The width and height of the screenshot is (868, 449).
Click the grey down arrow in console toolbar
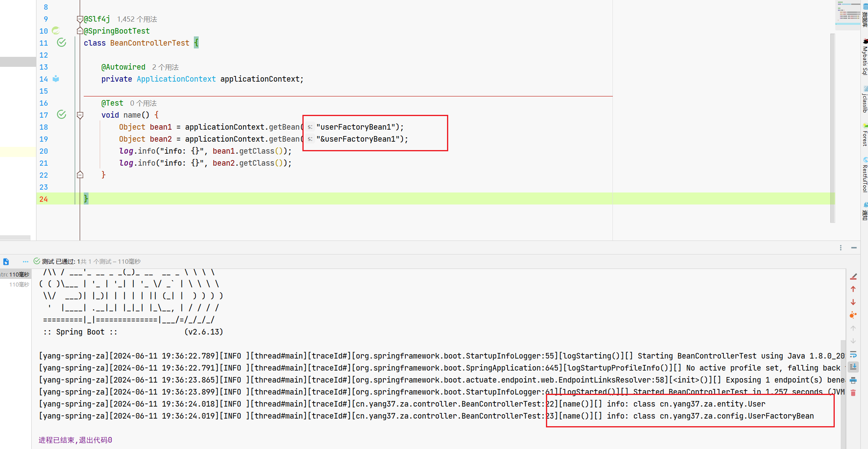click(853, 341)
